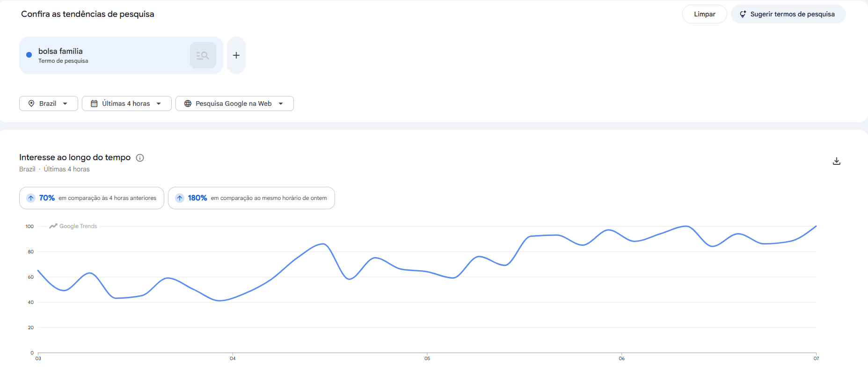Click the blue dot beside bolsa família

tap(29, 55)
